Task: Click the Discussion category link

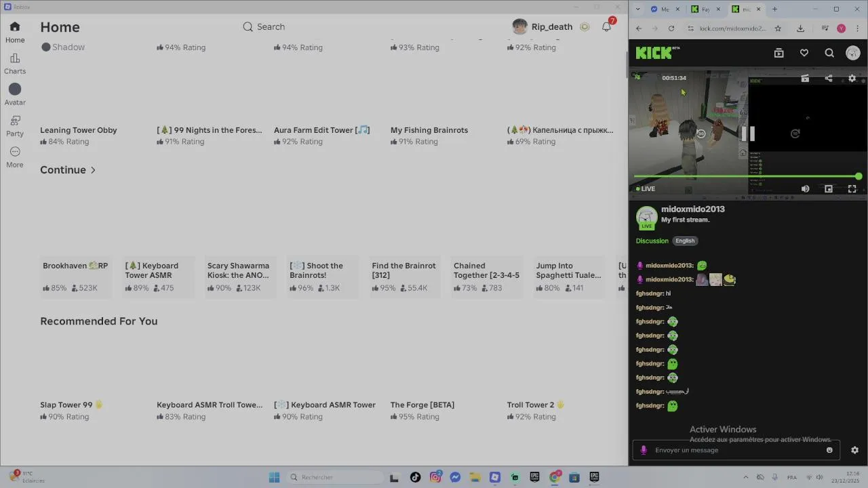Action: coord(652,241)
